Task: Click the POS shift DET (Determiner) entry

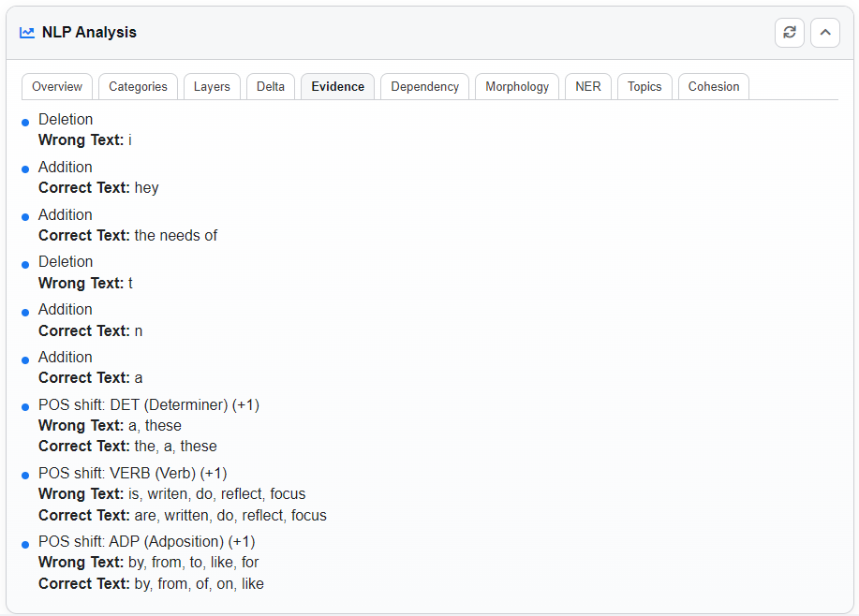Action: (148, 405)
